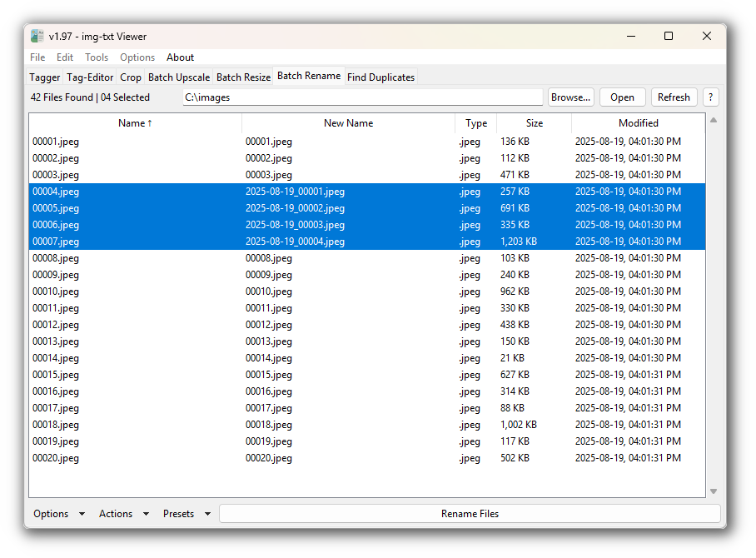756x558 pixels.
Task: Open the Presets dropdown
Action: tap(187, 514)
